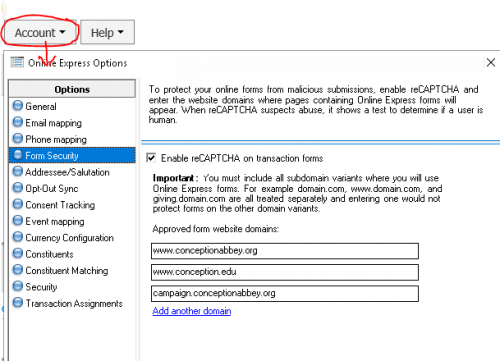The height and width of the screenshot is (361, 500).
Task: Click the globe icon beside Form Security
Action: (x=18, y=155)
